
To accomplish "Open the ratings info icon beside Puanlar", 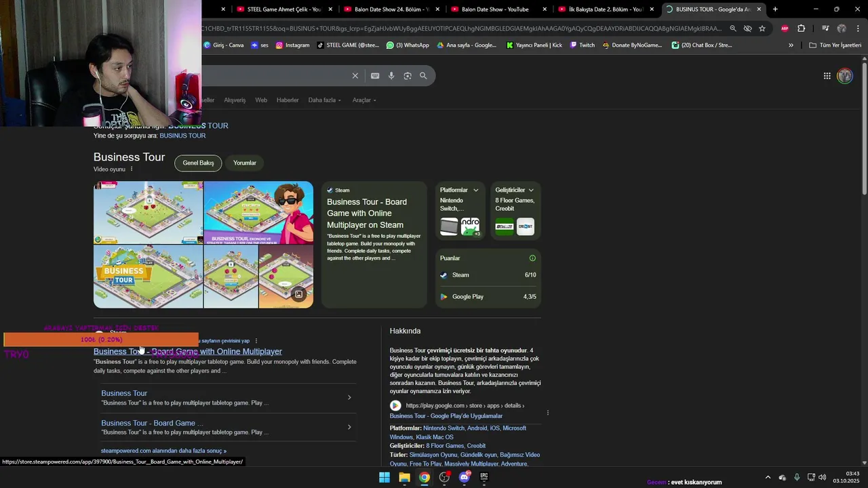I will tap(532, 258).
